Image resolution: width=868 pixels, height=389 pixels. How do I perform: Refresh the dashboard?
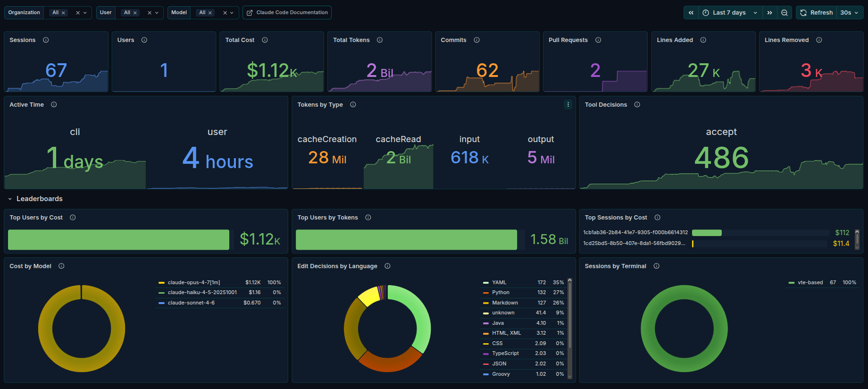click(817, 13)
